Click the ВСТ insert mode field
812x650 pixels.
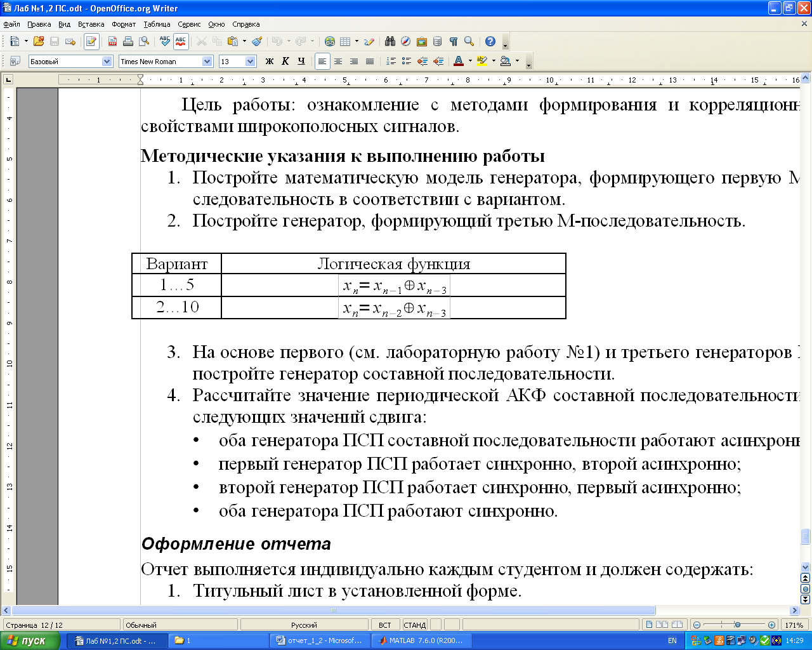click(385, 625)
